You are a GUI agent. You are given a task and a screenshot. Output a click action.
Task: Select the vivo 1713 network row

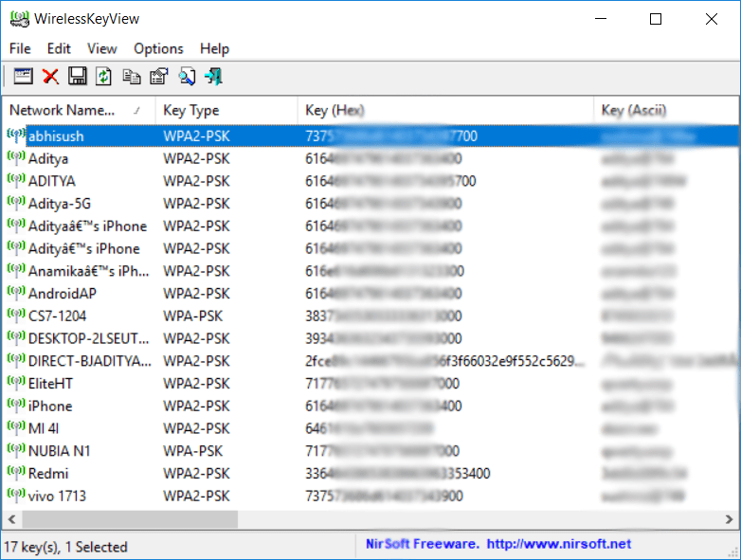pos(370,496)
